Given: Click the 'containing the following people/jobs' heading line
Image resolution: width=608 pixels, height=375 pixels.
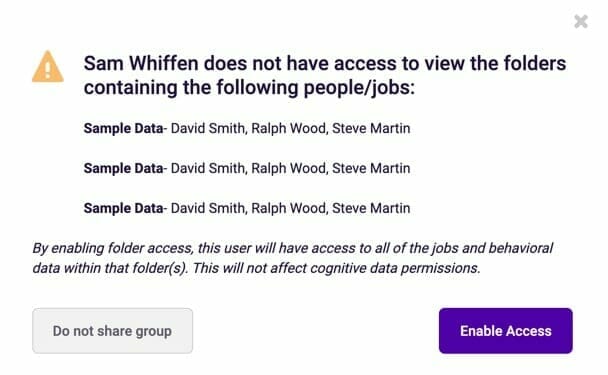Looking at the screenshot, I should click(249, 88).
